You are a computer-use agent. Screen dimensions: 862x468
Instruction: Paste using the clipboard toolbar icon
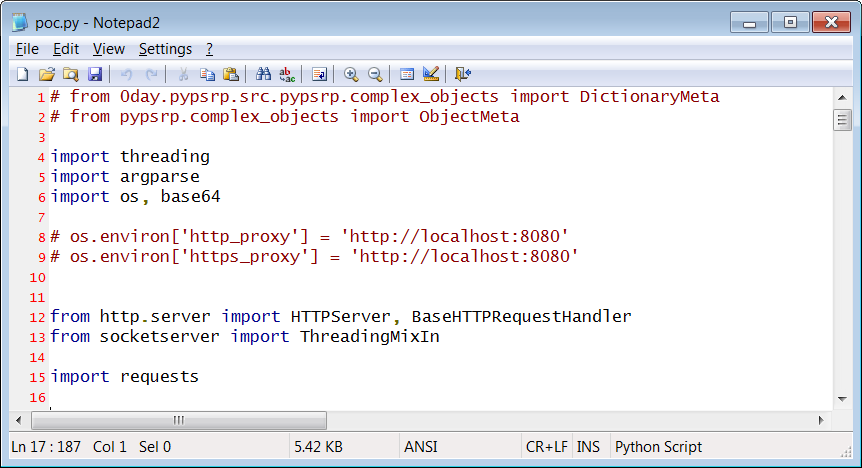point(231,74)
